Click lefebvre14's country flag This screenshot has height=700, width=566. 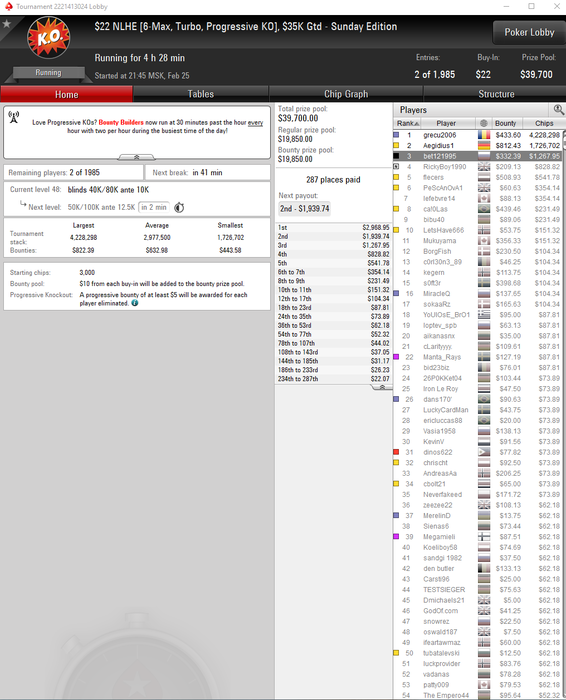pos(484,198)
